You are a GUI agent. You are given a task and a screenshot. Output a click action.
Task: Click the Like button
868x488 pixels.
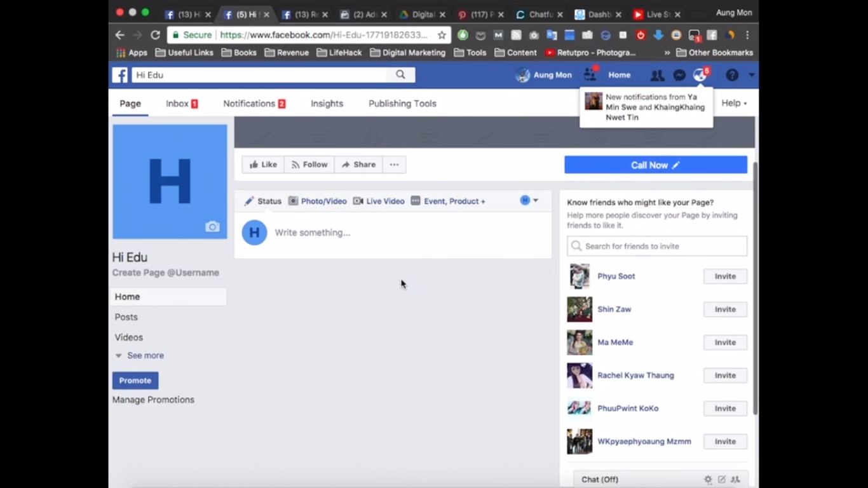coord(263,165)
